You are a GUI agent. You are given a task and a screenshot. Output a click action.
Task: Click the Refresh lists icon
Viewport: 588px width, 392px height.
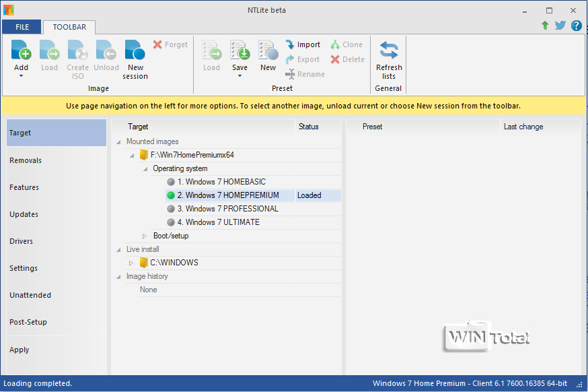(x=389, y=51)
